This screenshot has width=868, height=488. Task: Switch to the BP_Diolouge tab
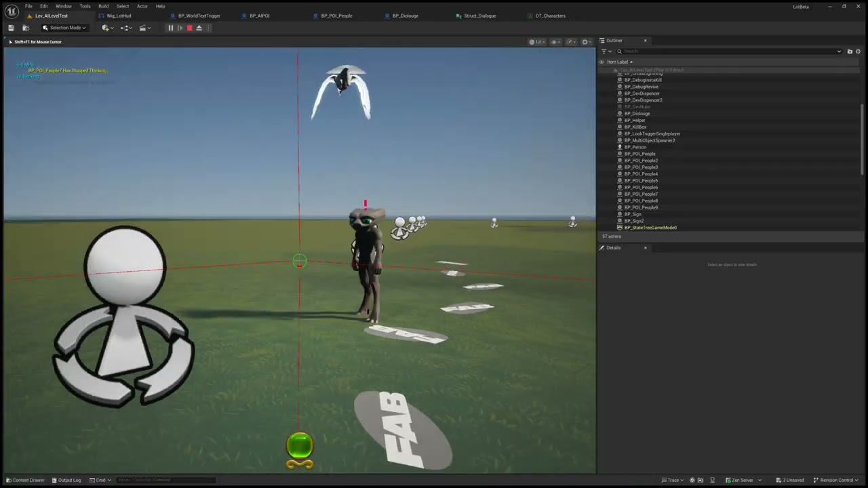[x=405, y=16]
